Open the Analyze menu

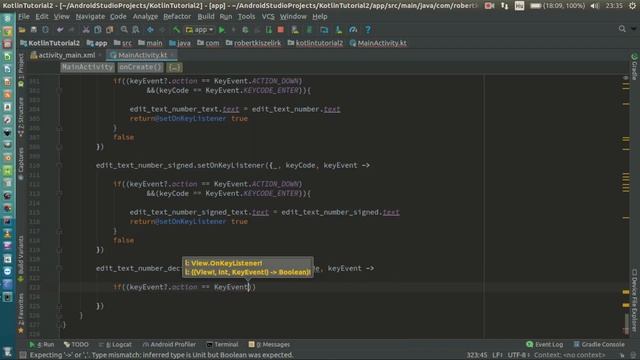click(x=145, y=17)
